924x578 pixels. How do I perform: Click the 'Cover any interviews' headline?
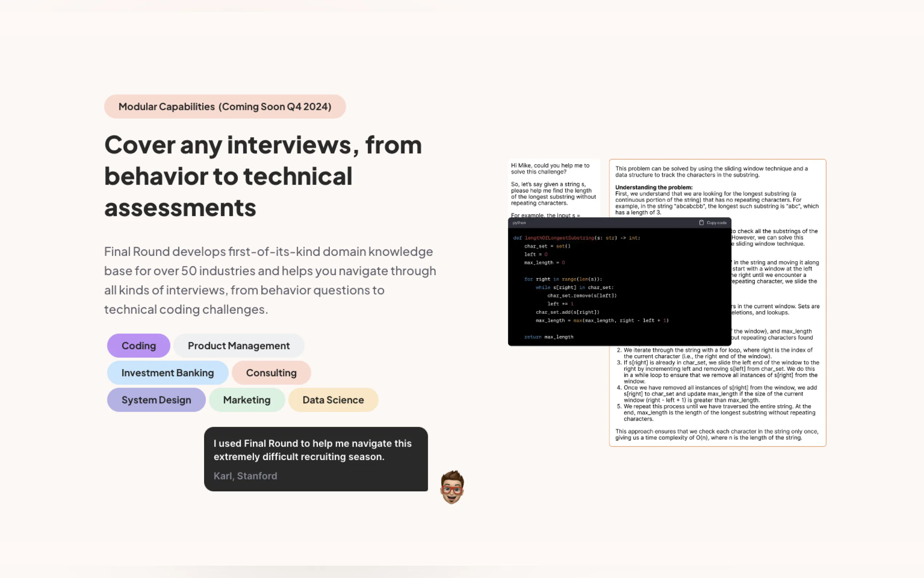click(x=263, y=176)
